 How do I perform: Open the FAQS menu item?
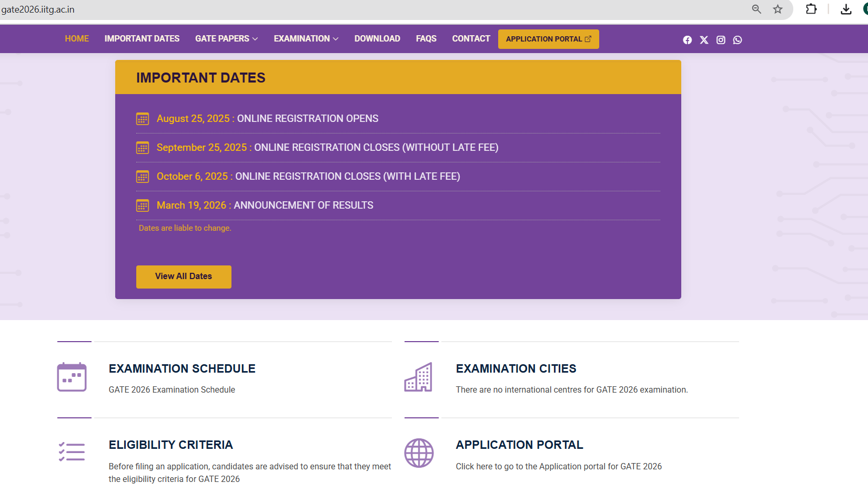(426, 39)
